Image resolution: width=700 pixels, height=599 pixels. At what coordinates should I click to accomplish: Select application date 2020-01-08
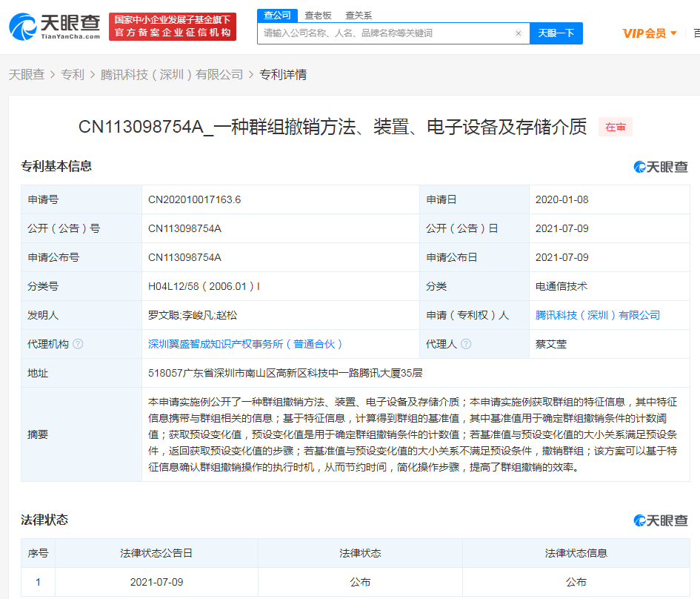[561, 199]
